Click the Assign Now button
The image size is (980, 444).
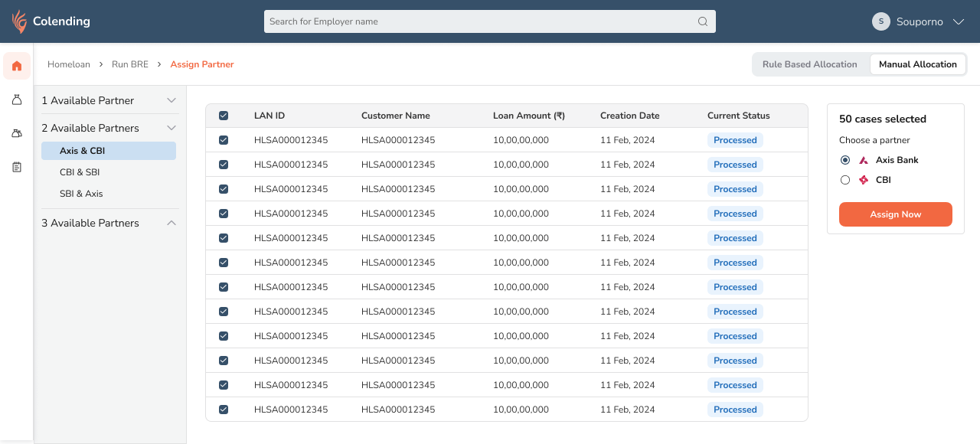(896, 214)
